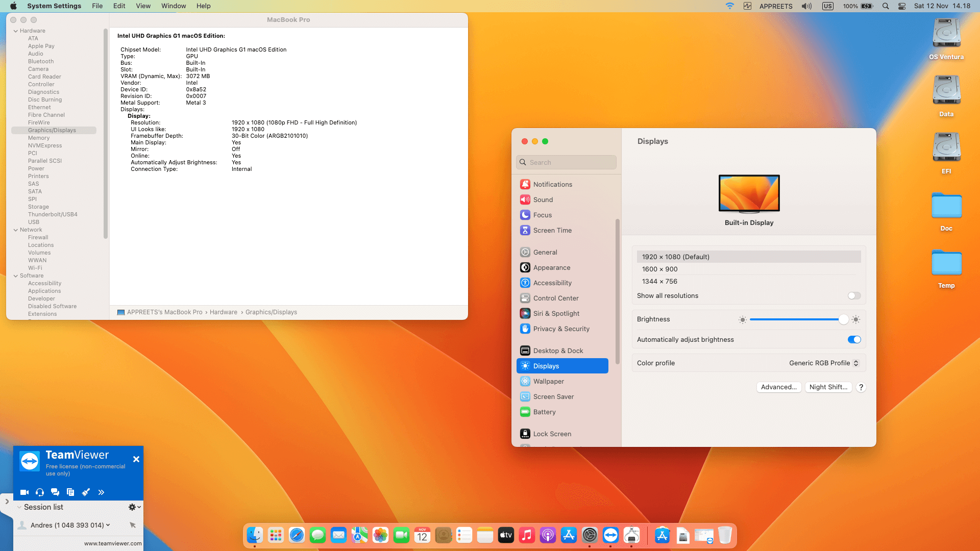980x551 pixels.
Task: Click the Brightness slider track
Action: tap(794, 320)
